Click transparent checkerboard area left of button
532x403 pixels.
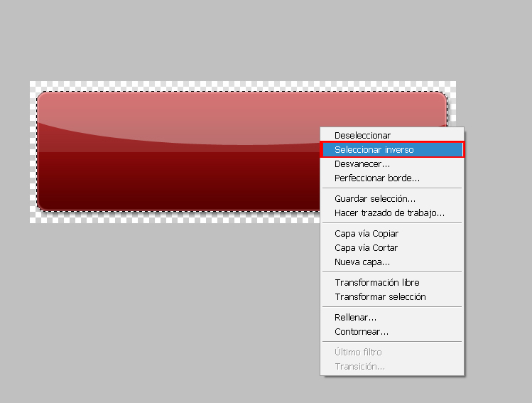tap(33, 152)
